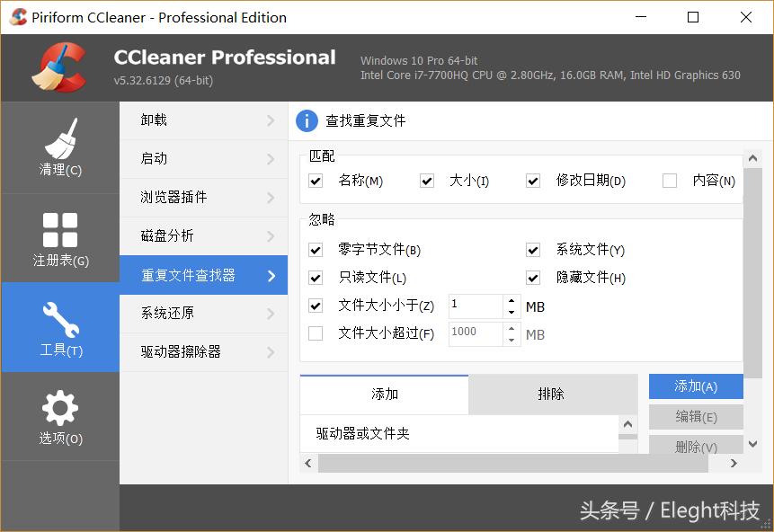Screen dimensions: 774x532
Task: Click the 添加(A) button
Action: [695, 386]
